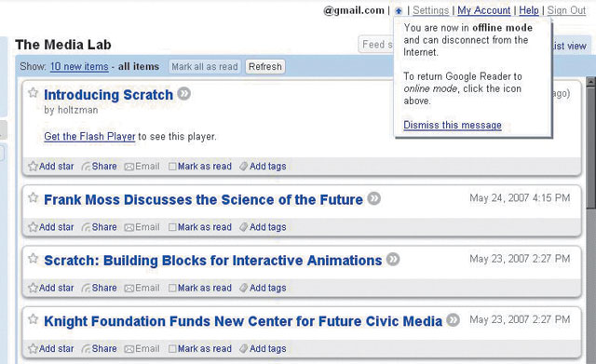Add tags to Scratch: Building Blocks item
The image size is (596, 364).
tap(263, 288)
